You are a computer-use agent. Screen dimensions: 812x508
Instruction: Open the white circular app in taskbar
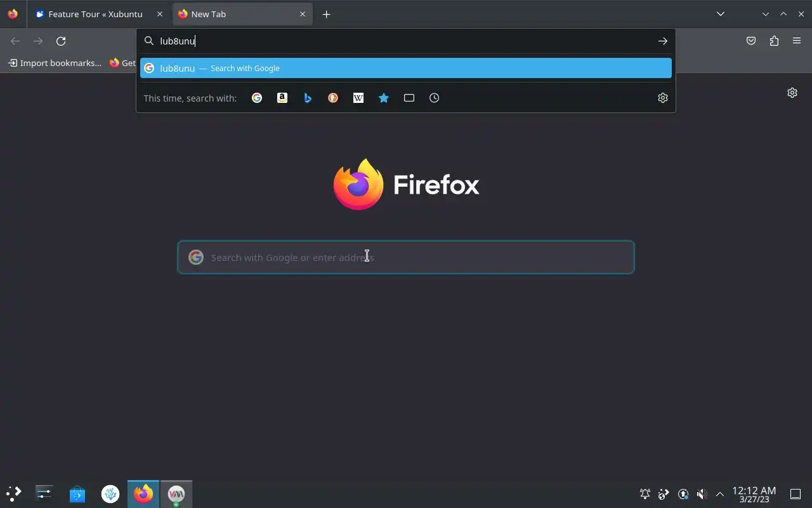(x=110, y=493)
